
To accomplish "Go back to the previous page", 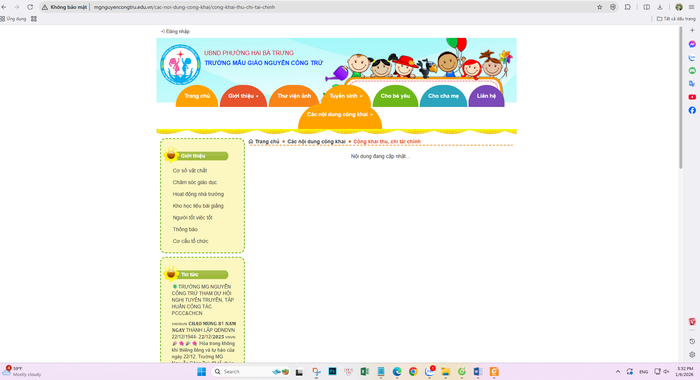I will (x=4, y=7).
